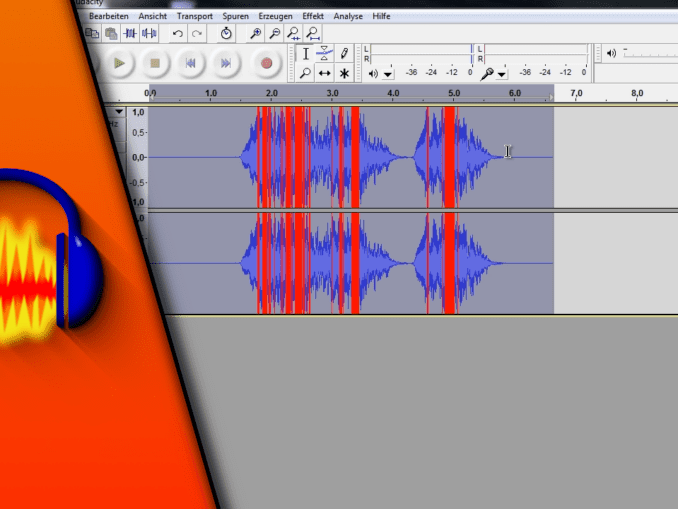The image size is (678, 509).
Task: Select the I-beam Selection tool
Action: (306, 54)
